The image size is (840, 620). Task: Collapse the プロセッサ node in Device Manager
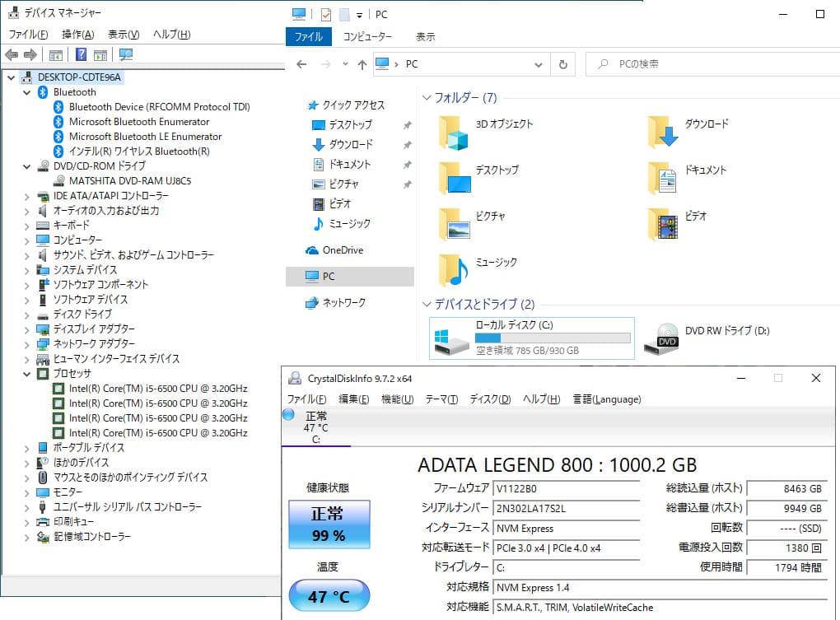pyautogui.click(x=26, y=373)
